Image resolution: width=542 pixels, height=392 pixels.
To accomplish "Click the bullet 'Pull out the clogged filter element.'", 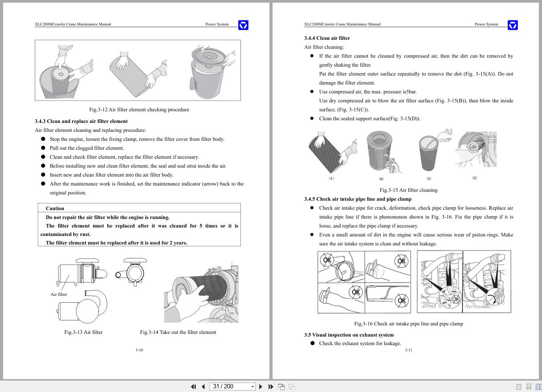I will (x=87, y=148).
